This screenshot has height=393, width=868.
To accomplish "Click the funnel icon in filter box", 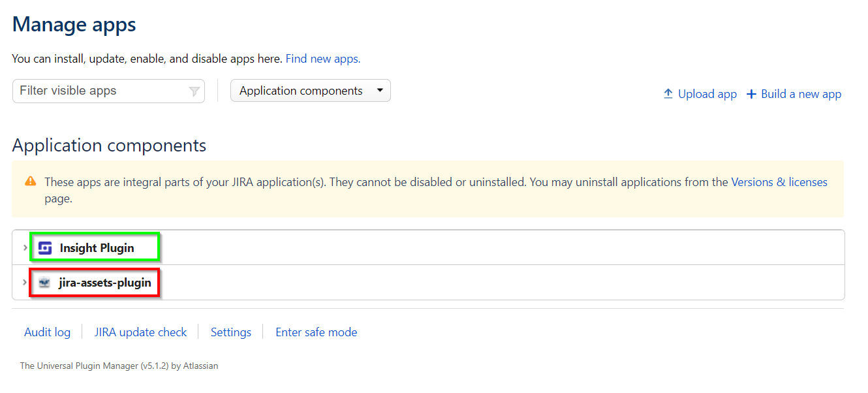I will pos(194,91).
